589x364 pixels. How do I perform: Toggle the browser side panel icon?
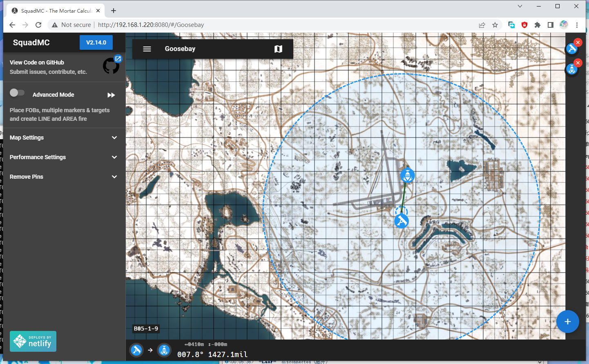tap(551, 25)
